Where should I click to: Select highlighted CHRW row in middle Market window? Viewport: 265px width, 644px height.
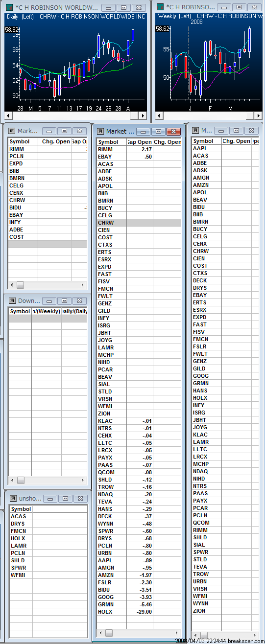pyautogui.click(x=139, y=223)
